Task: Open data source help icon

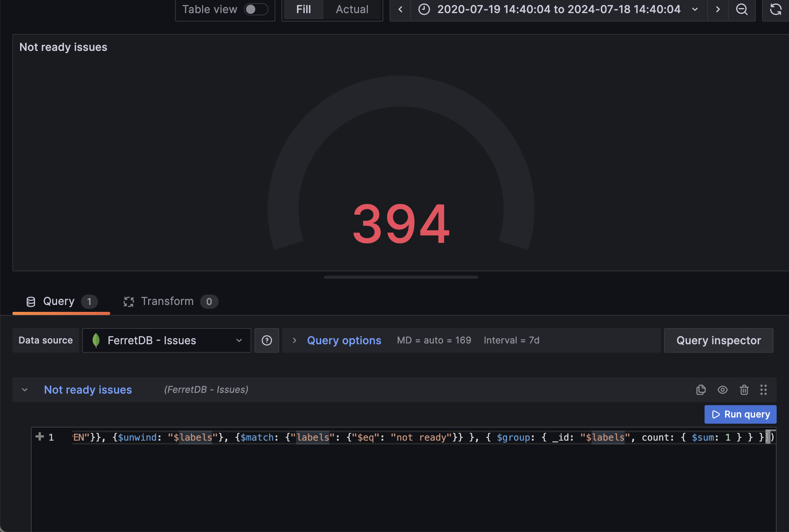Action: [x=266, y=340]
